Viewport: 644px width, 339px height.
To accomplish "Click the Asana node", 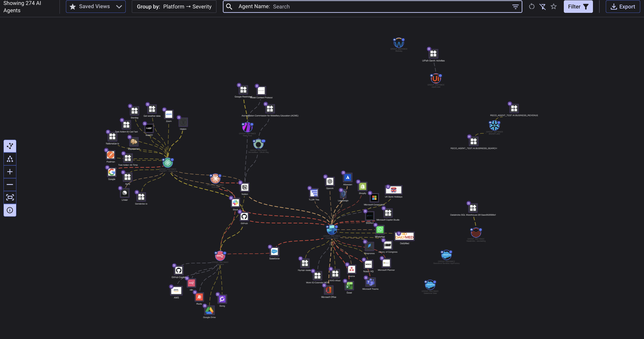I will (351, 269).
